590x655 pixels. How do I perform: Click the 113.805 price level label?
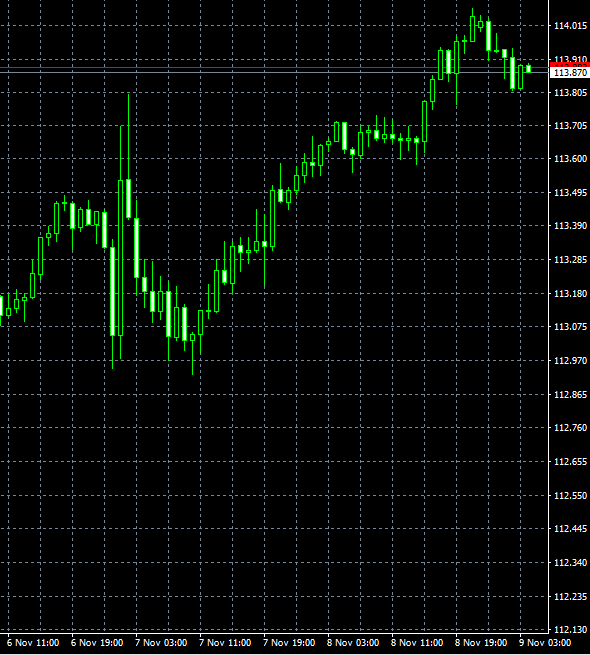[570, 93]
